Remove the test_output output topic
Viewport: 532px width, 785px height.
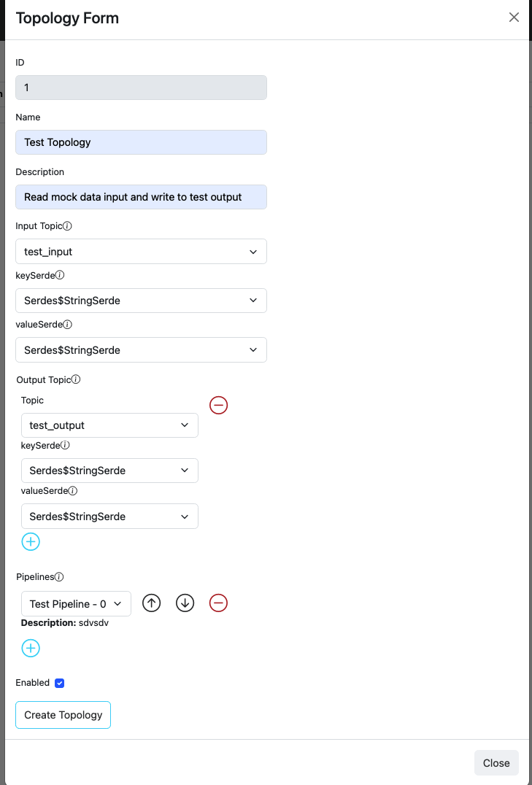tap(218, 405)
